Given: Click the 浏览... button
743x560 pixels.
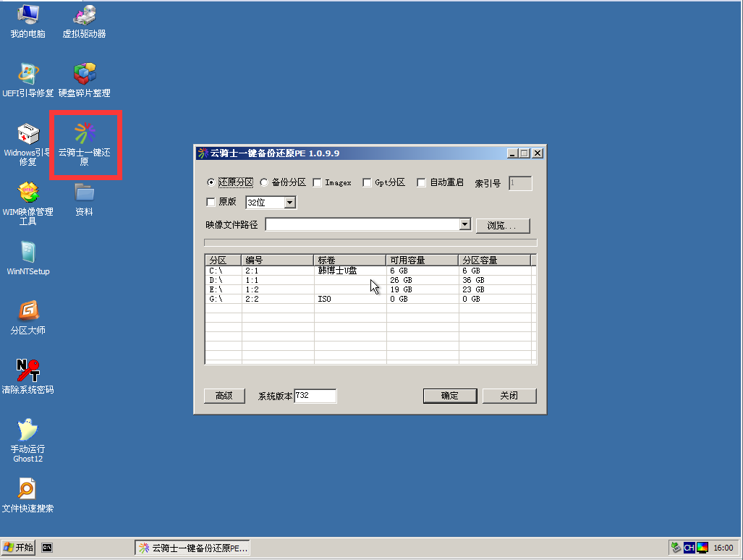Looking at the screenshot, I should click(x=503, y=226).
